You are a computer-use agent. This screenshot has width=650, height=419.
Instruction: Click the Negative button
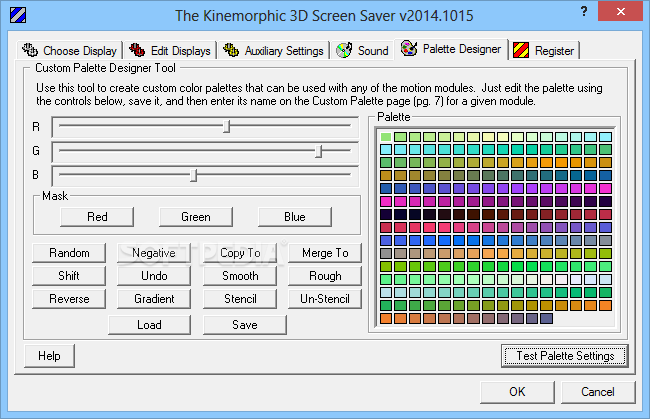154,253
